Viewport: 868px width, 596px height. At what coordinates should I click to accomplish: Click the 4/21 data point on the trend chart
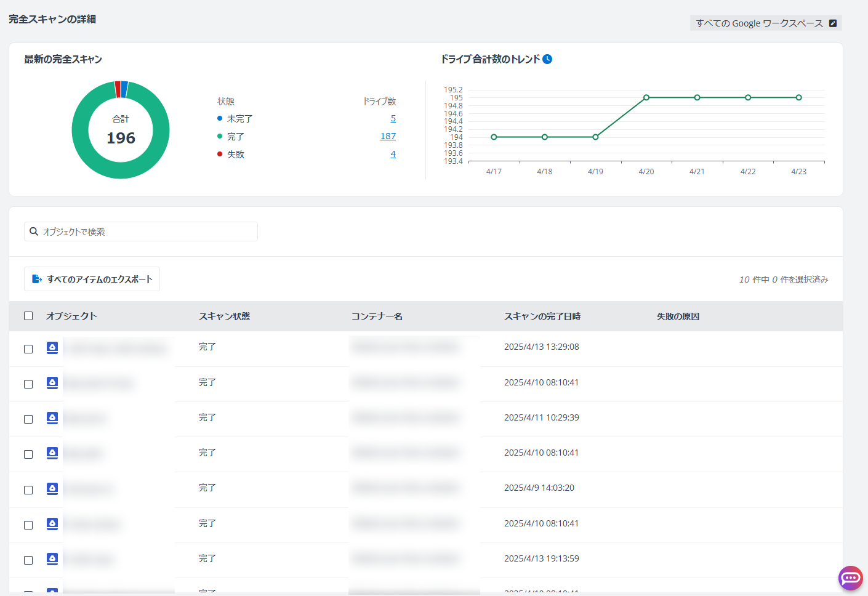(x=697, y=97)
